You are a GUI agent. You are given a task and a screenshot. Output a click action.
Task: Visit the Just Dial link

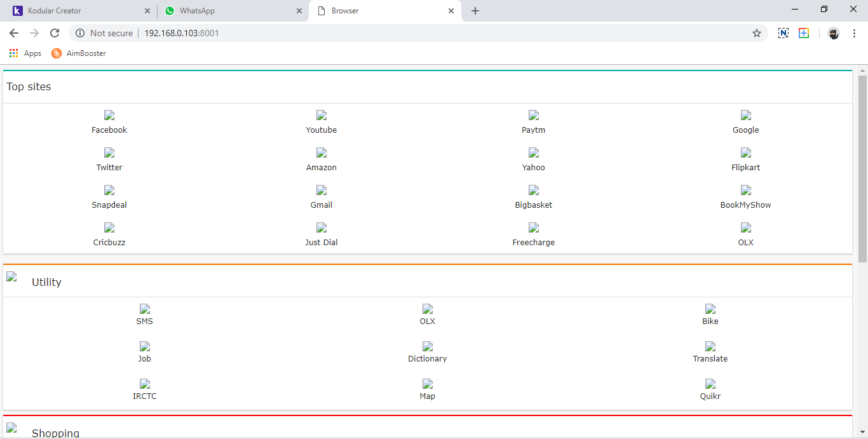[x=322, y=243]
